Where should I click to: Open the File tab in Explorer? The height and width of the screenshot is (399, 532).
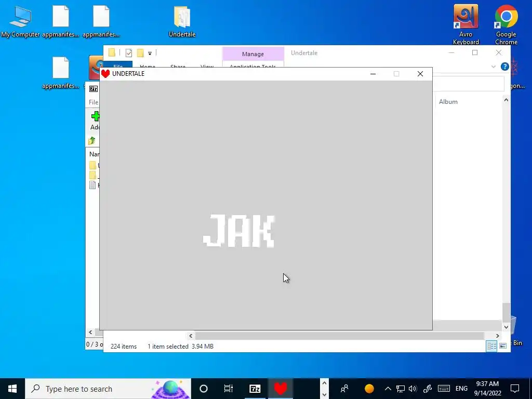pyautogui.click(x=118, y=65)
